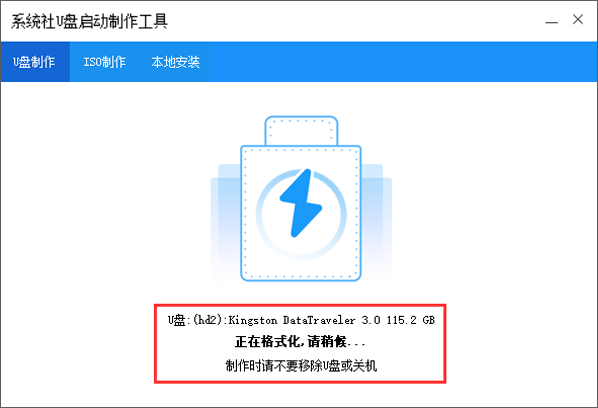The width and height of the screenshot is (598, 408).
Task: Open the ISO制作 tab
Action: [x=104, y=62]
